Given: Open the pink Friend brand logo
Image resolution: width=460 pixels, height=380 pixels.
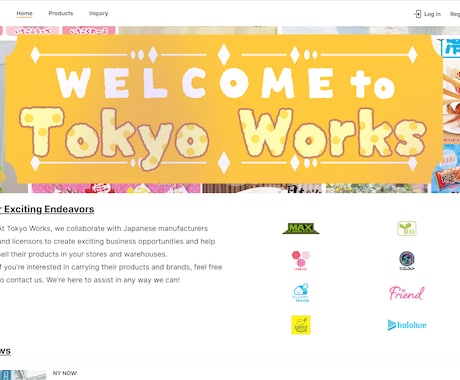Looking at the screenshot, I should (407, 293).
